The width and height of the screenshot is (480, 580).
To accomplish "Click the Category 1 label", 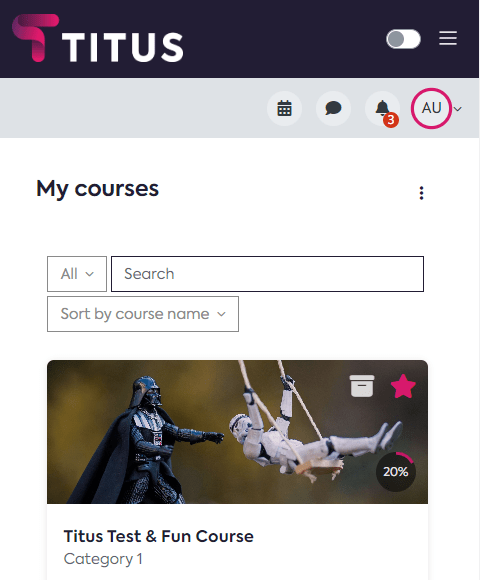I will tap(103, 559).
